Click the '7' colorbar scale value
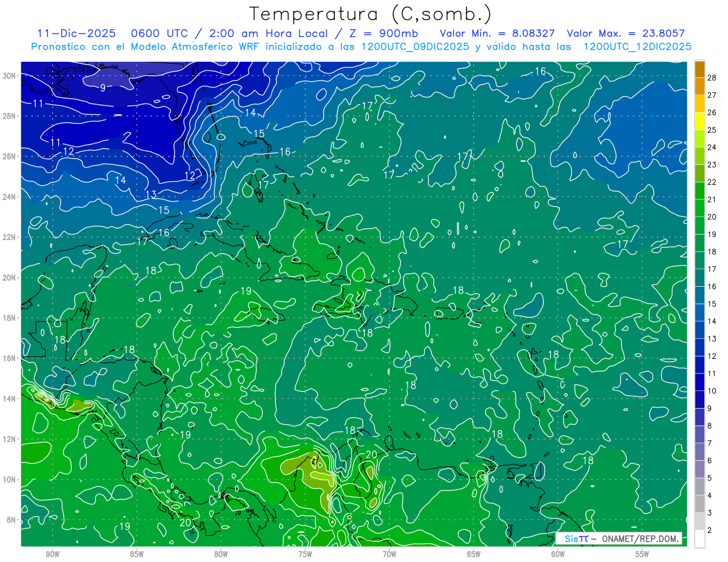728x562 pixels. point(710,443)
